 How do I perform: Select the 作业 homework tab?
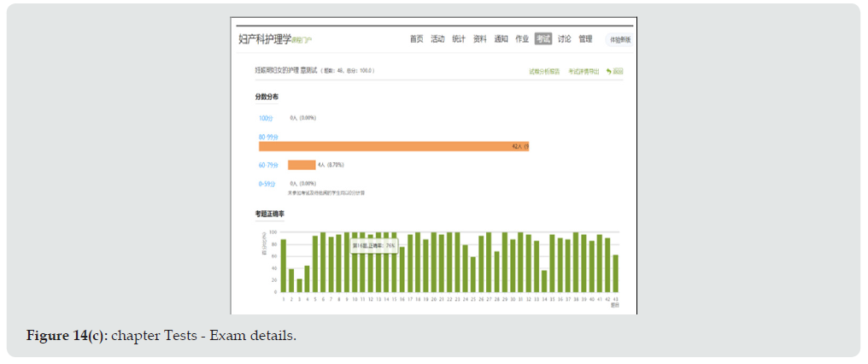[x=522, y=39]
